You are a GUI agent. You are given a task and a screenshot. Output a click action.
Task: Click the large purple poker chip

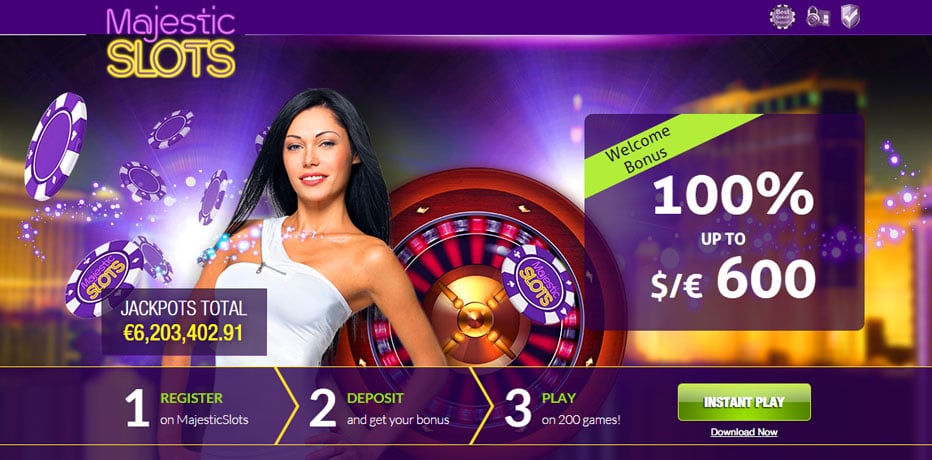(x=55, y=146)
